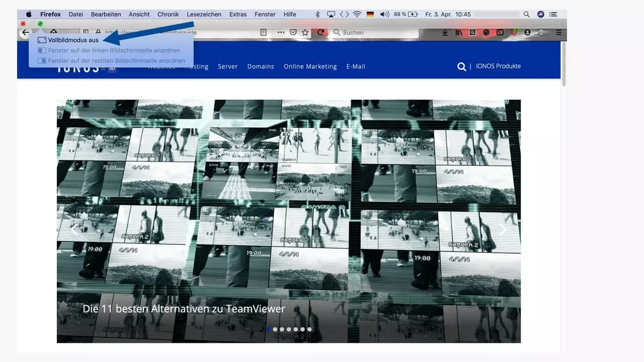644x362 pixels.
Task: Select the second carousel dot
Action: (275, 329)
